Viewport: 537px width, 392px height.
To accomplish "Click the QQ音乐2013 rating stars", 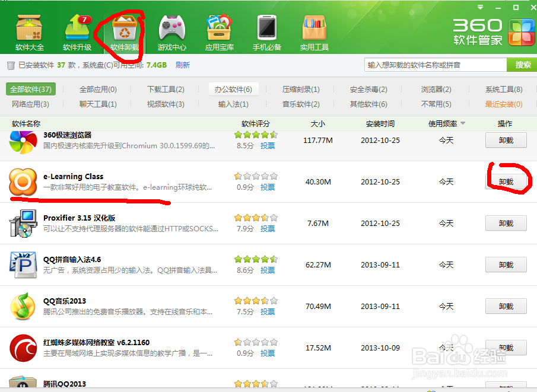I will pyautogui.click(x=256, y=301).
